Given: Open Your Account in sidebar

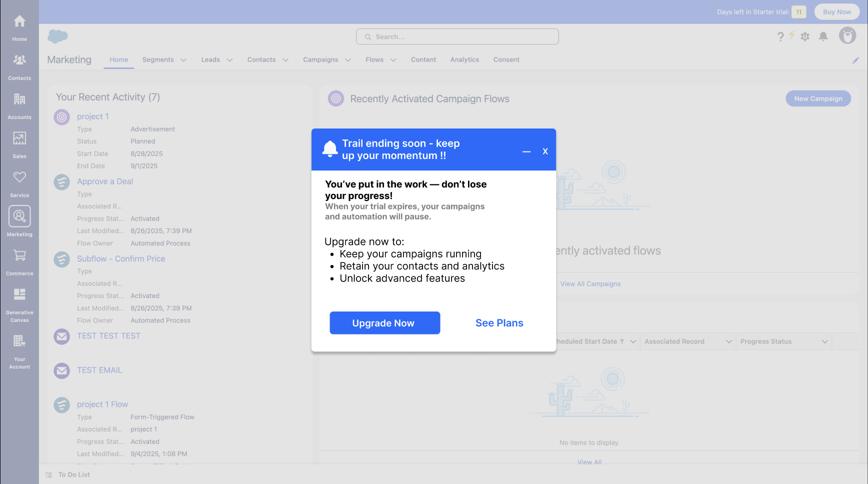Looking at the screenshot, I should [19, 351].
